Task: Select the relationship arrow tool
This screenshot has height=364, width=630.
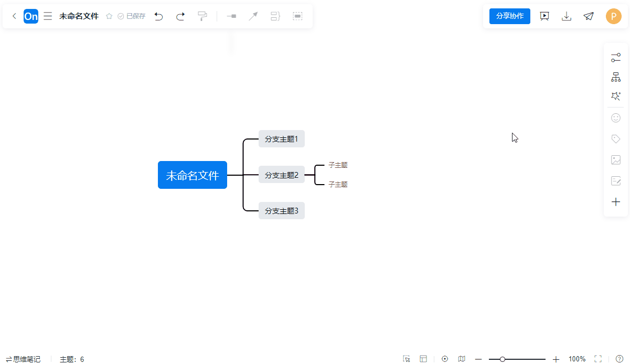Action: pyautogui.click(x=253, y=16)
